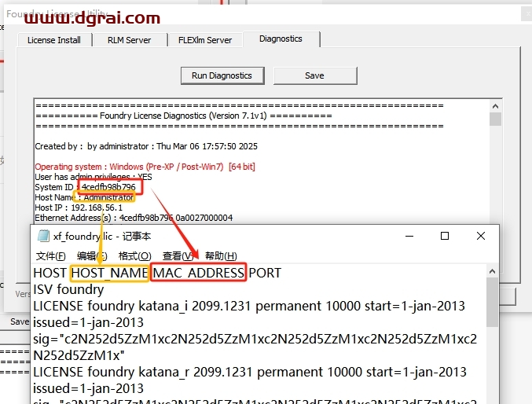Click MAC_ADDRESS text in Notepad

tap(199, 273)
